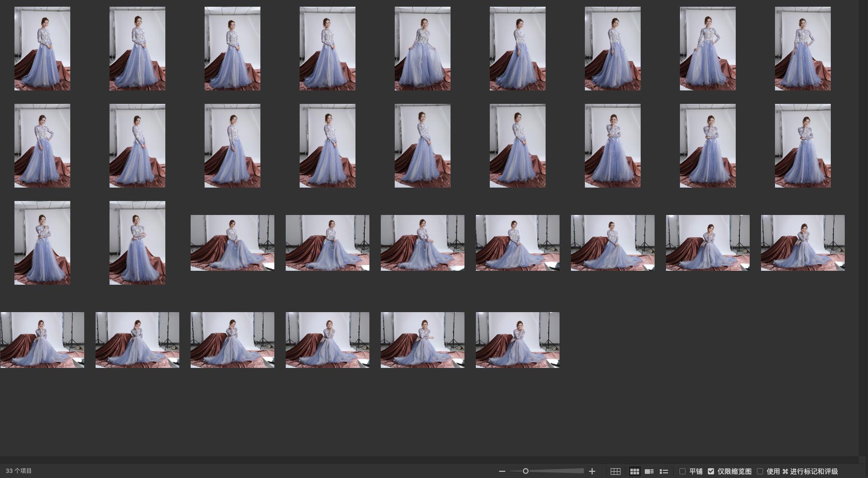Screen dimensions: 868x478
Task: Select the last thumbnail in the first row
Action: [802, 49]
